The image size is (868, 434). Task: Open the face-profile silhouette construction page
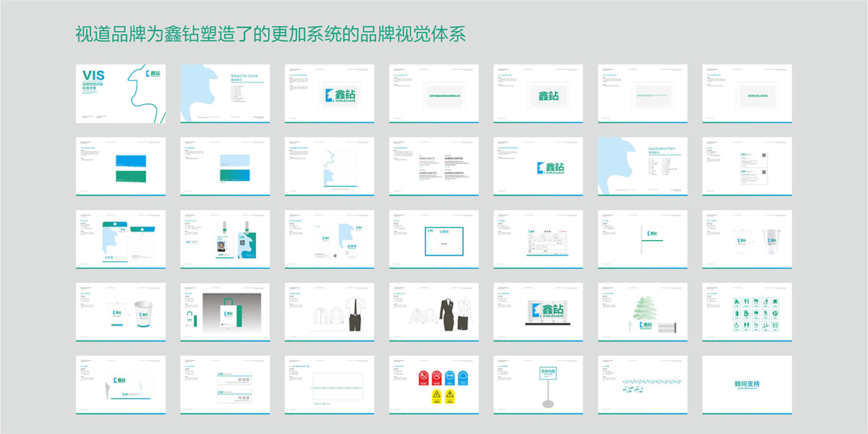pyautogui.click(x=329, y=166)
